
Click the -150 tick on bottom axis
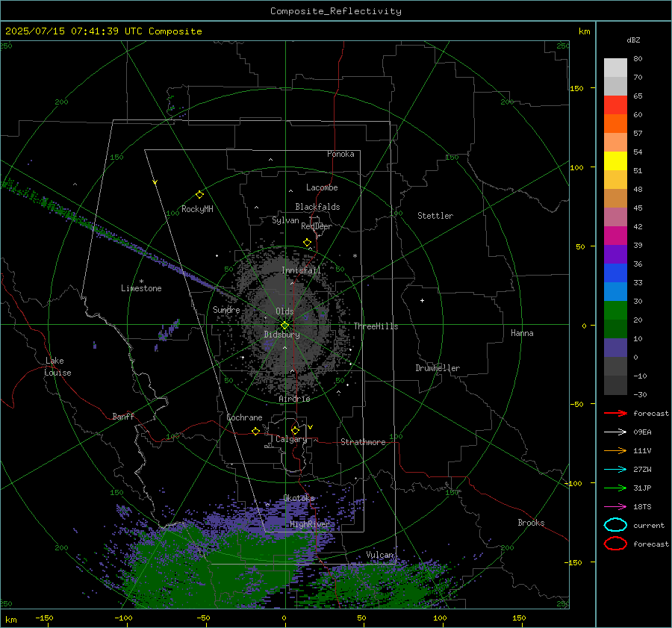coord(44,618)
